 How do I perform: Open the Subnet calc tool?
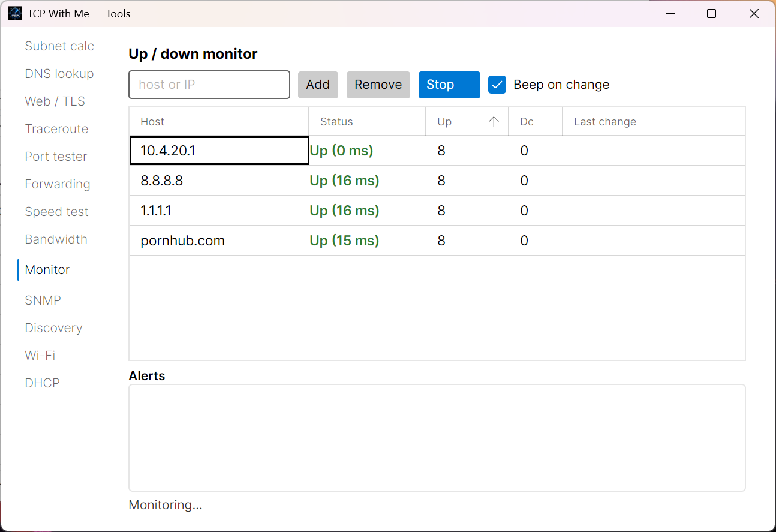click(x=59, y=46)
